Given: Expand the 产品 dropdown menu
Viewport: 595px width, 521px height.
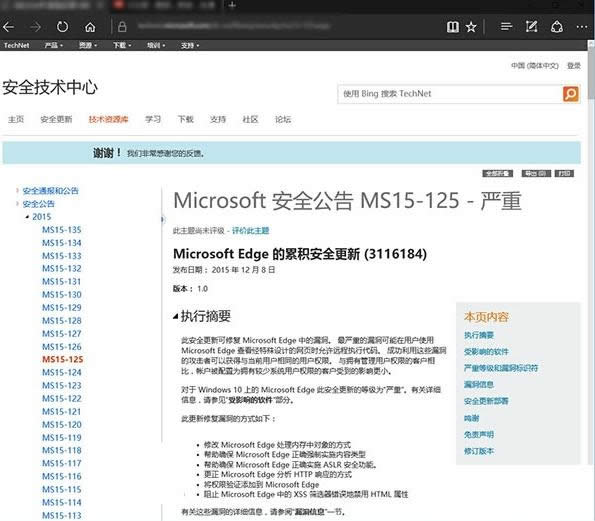Looking at the screenshot, I should click(x=54, y=45).
